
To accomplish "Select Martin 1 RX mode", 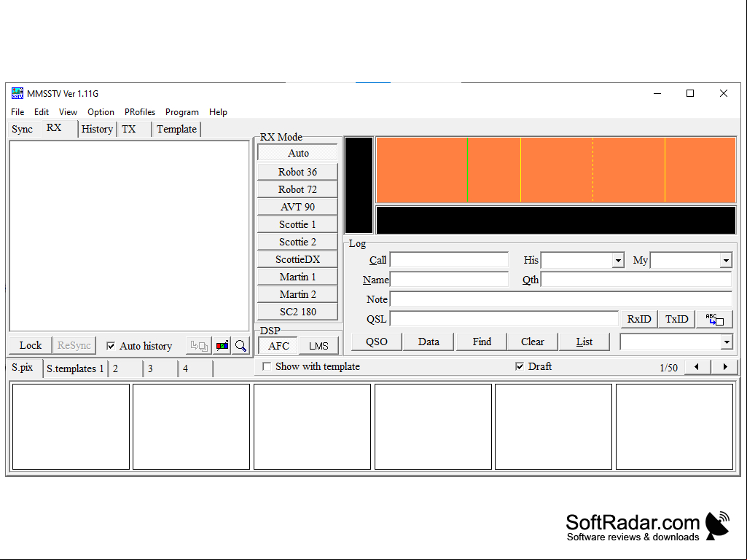I will [x=298, y=277].
